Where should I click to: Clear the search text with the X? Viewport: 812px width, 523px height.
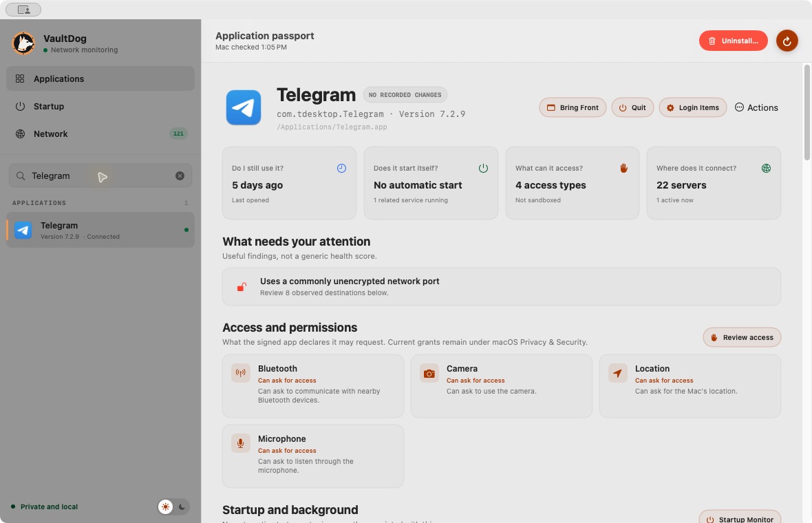tap(180, 176)
